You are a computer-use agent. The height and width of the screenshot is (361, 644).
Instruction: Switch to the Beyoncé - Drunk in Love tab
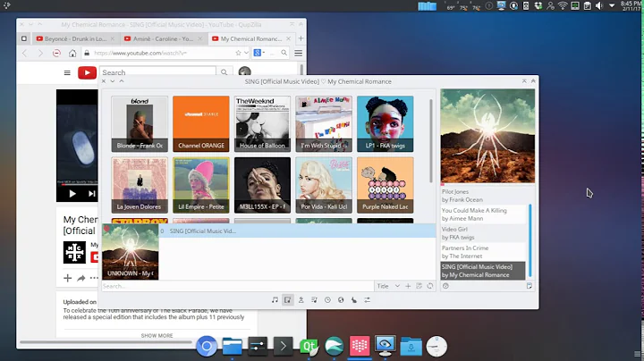pos(75,38)
